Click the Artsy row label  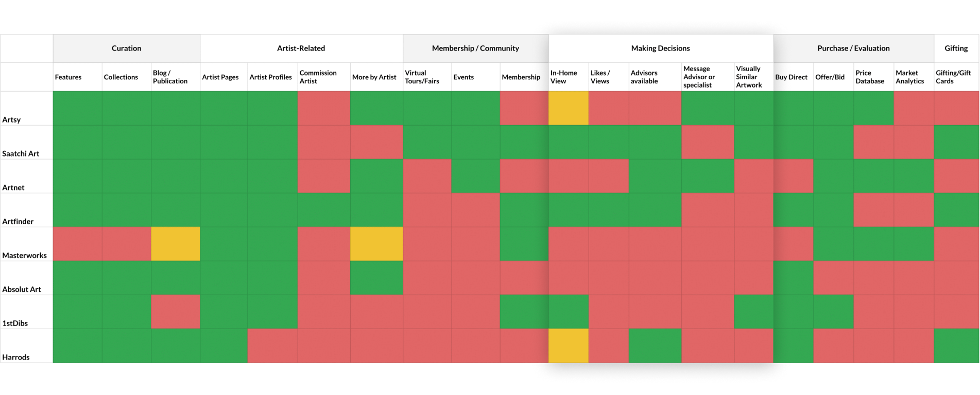point(11,119)
